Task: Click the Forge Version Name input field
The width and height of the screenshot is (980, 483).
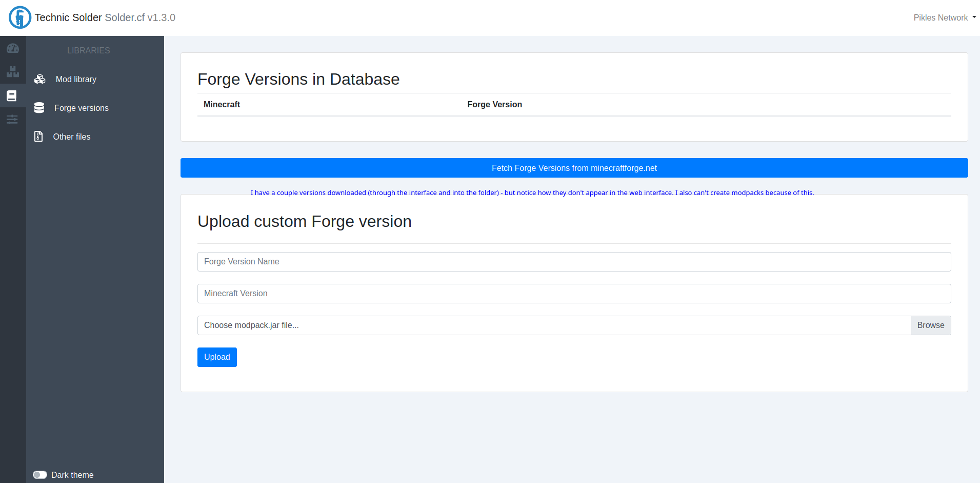Action: pyautogui.click(x=574, y=261)
